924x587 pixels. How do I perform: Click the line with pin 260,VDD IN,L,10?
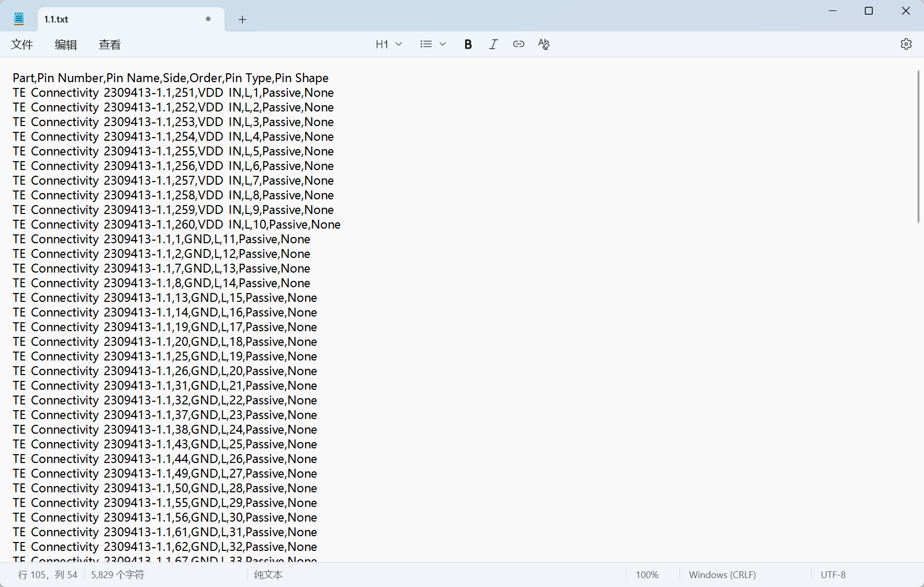click(177, 224)
